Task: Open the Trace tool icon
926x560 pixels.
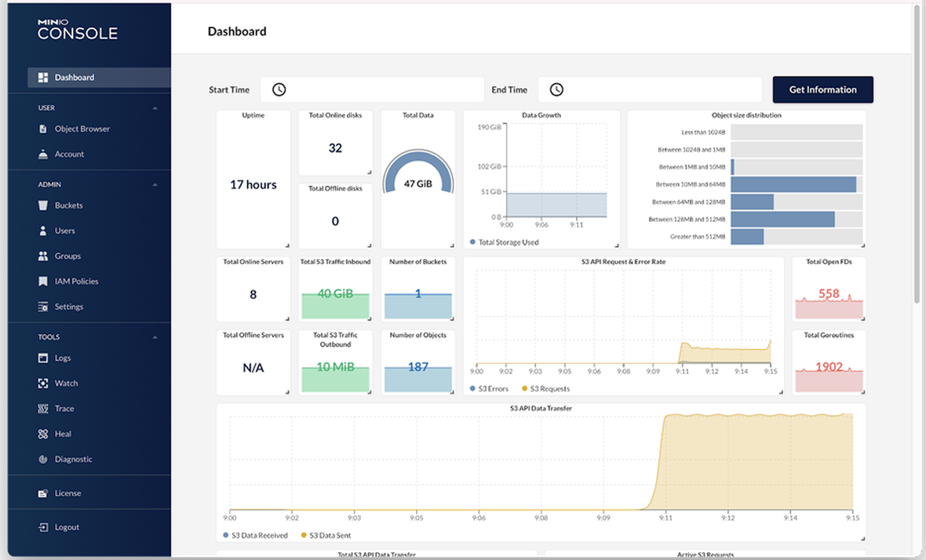Action: pyautogui.click(x=43, y=409)
